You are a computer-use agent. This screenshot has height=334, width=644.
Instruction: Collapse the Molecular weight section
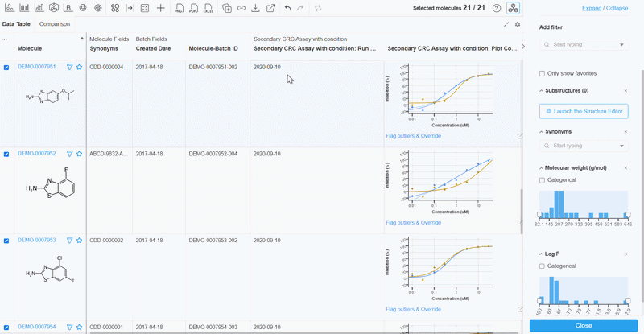541,168
